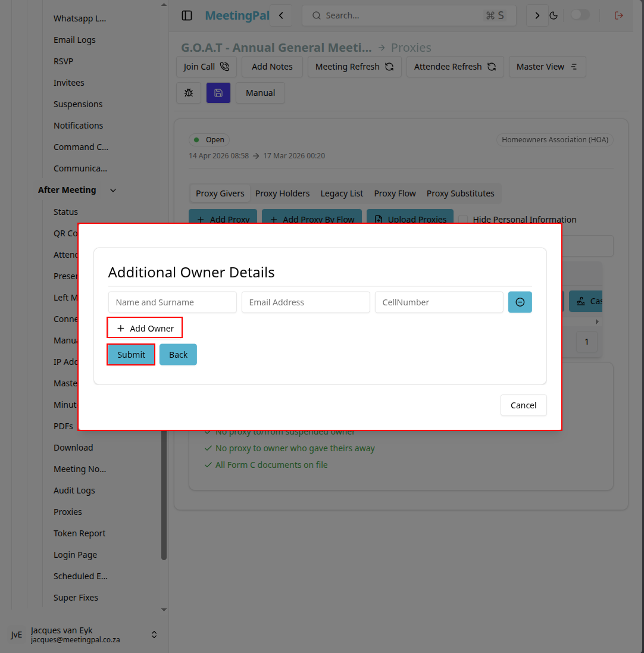This screenshot has width=644, height=653.
Task: Click the red logout icon
Action: tap(618, 15)
